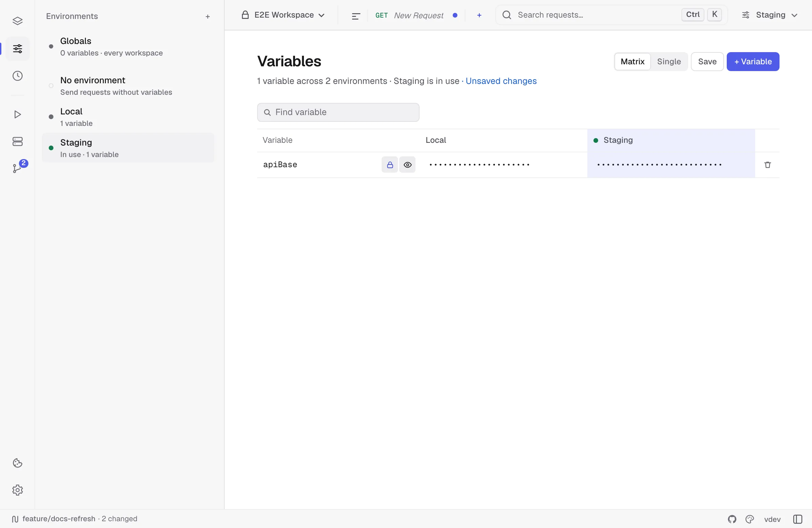This screenshot has width=812, height=528.
Task: Click the Local column header
Action: click(x=436, y=140)
